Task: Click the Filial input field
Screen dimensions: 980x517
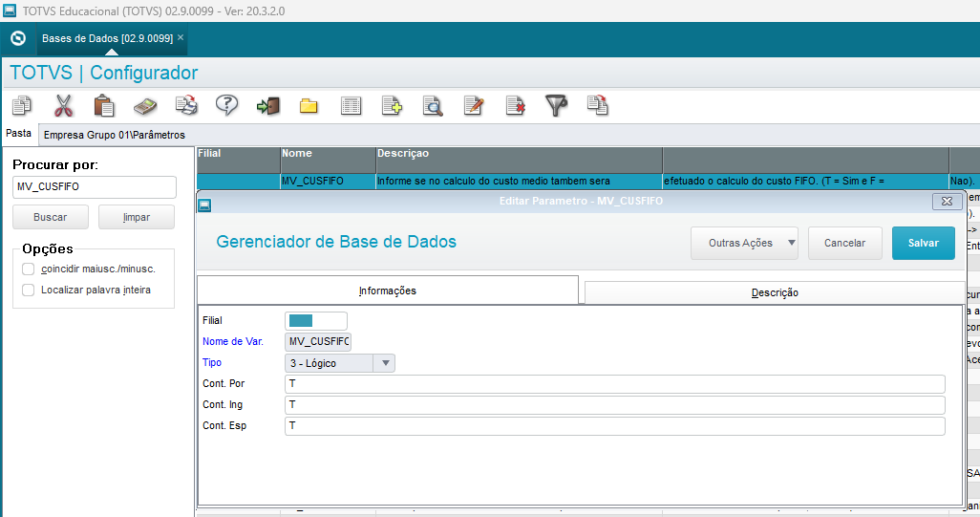Action: pyautogui.click(x=315, y=321)
